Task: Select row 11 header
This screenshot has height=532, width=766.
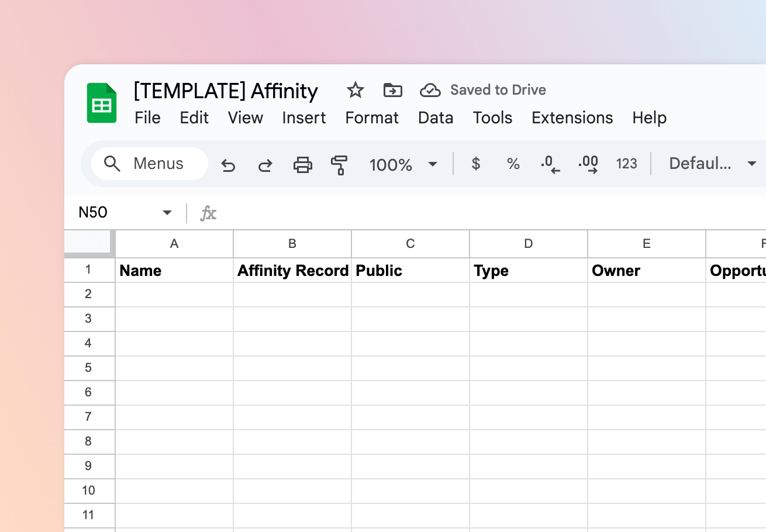Action: point(89,515)
